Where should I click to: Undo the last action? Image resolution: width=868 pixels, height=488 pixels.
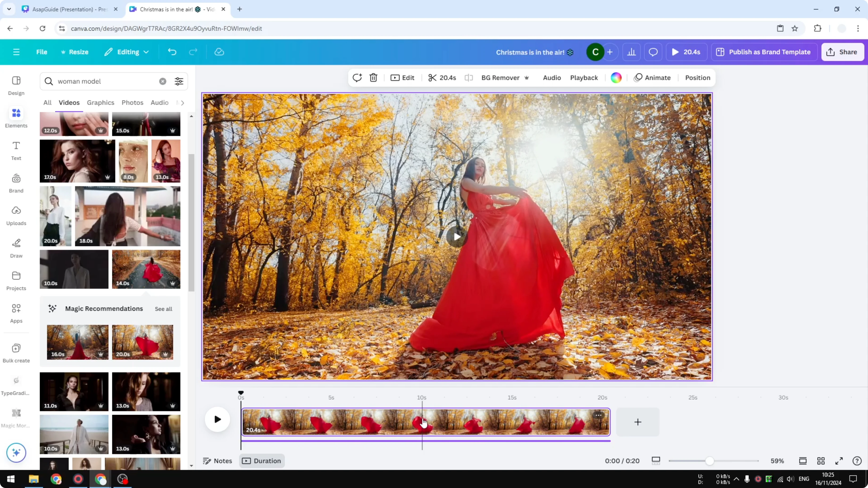[x=172, y=52]
